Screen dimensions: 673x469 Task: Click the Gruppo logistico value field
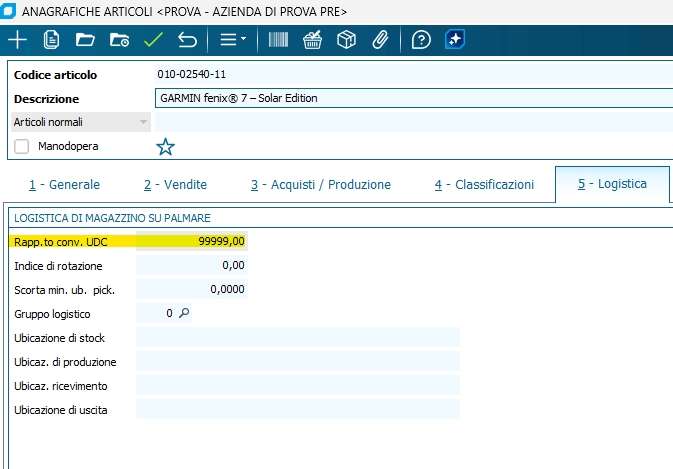155,313
